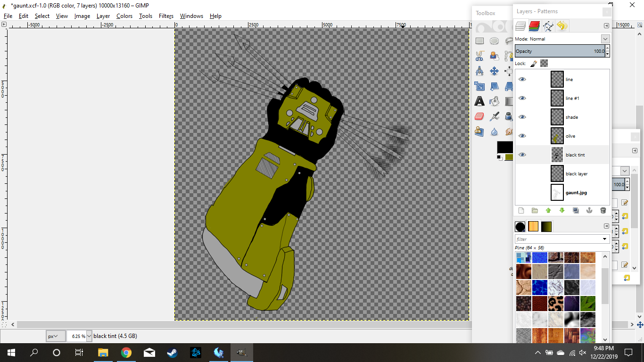Viewport: 644px width, 362px height.
Task: Change the olive background color swatch
Action: [x=509, y=157]
